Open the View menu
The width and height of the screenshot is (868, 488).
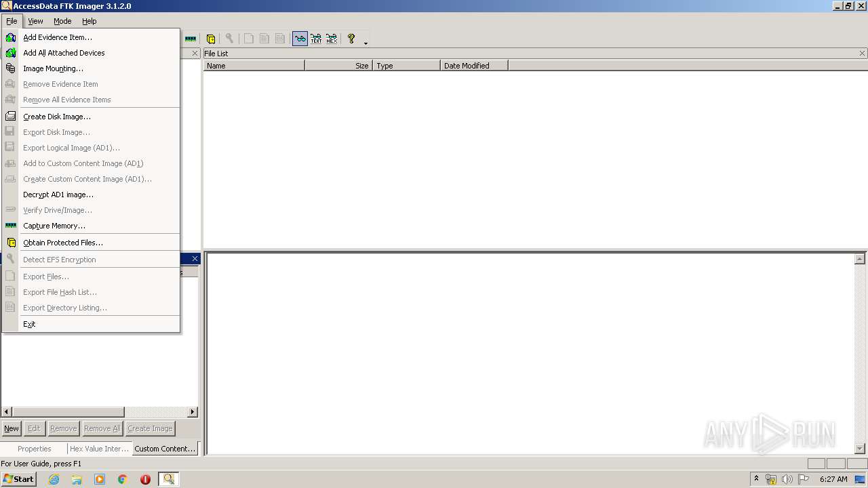[x=35, y=21]
